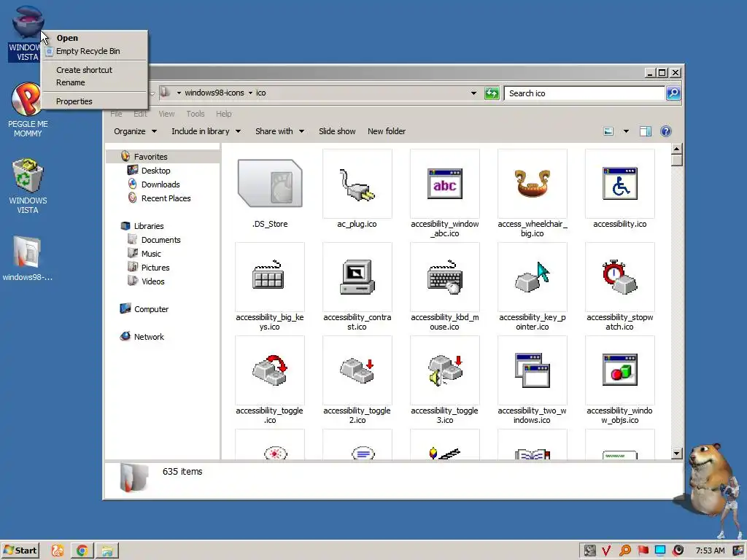Viewport: 747px width, 560px height.
Task: Select the accessibility_toggle2.ico icon
Action: (357, 370)
